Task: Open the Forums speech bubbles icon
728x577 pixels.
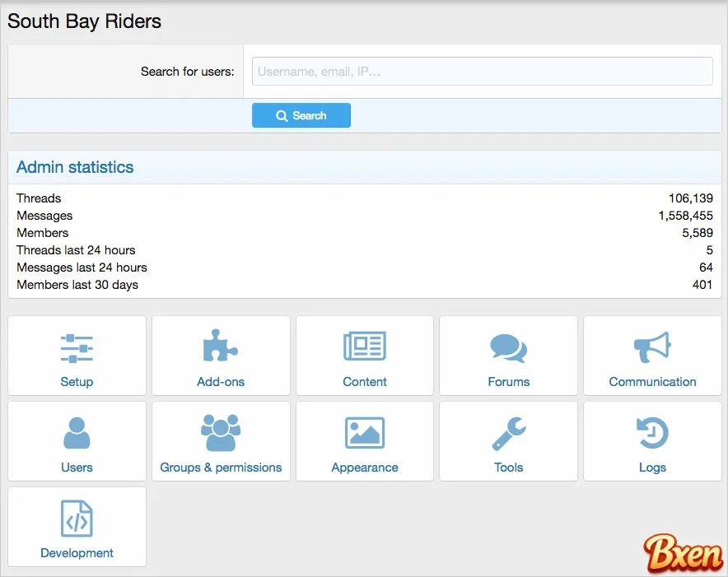Action: pos(508,348)
